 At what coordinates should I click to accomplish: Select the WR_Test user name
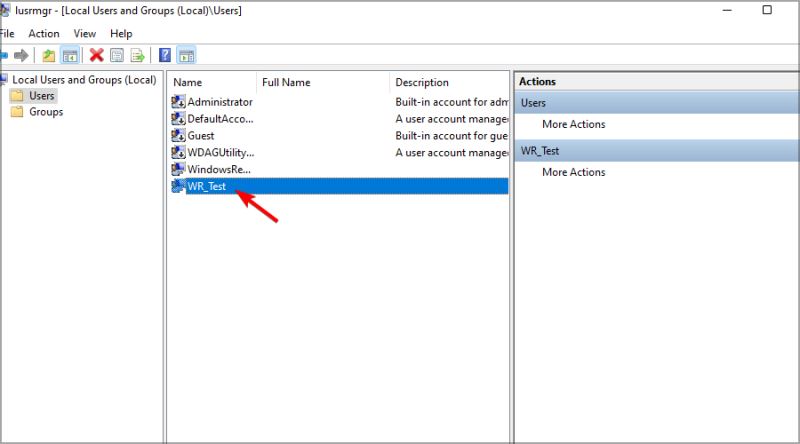(206, 186)
